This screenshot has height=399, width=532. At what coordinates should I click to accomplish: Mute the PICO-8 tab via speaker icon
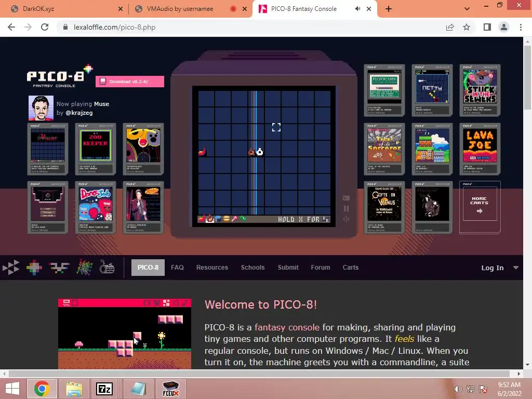357,9
